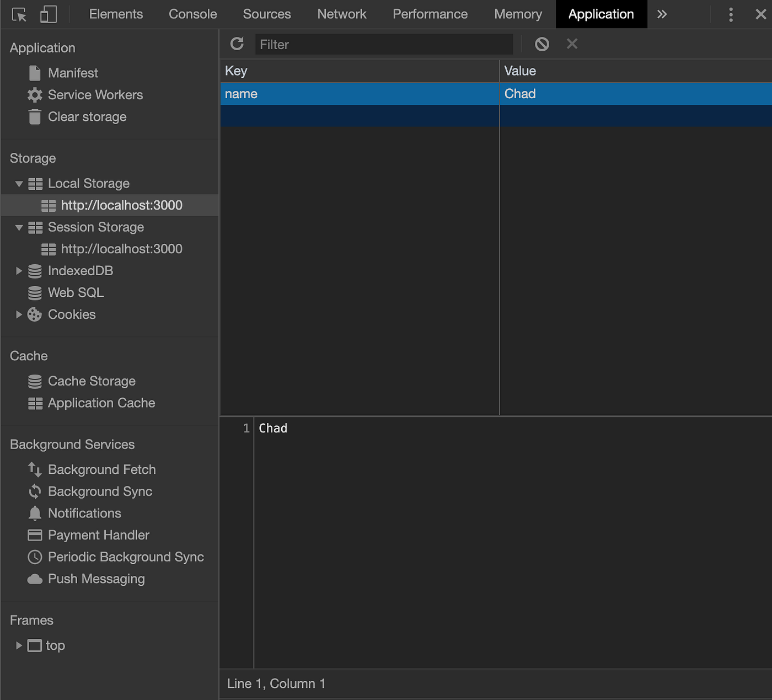Open Background Fetch service

tap(102, 469)
